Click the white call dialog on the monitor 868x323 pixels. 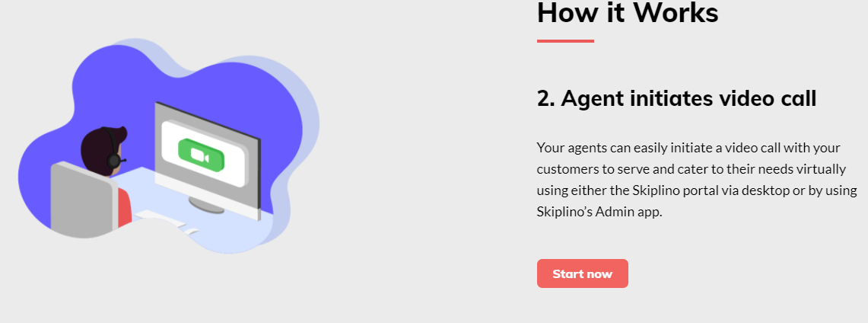[204, 154]
